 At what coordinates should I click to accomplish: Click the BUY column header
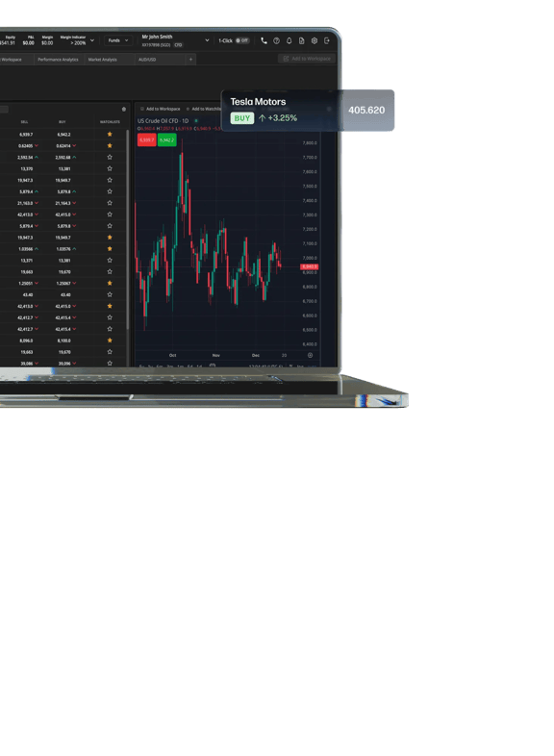(x=63, y=122)
